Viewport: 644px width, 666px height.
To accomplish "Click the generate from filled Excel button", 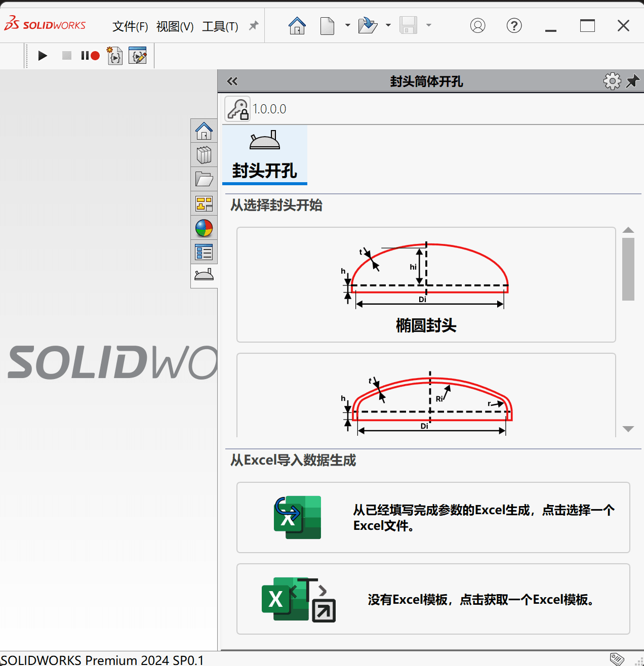I will click(x=433, y=517).
